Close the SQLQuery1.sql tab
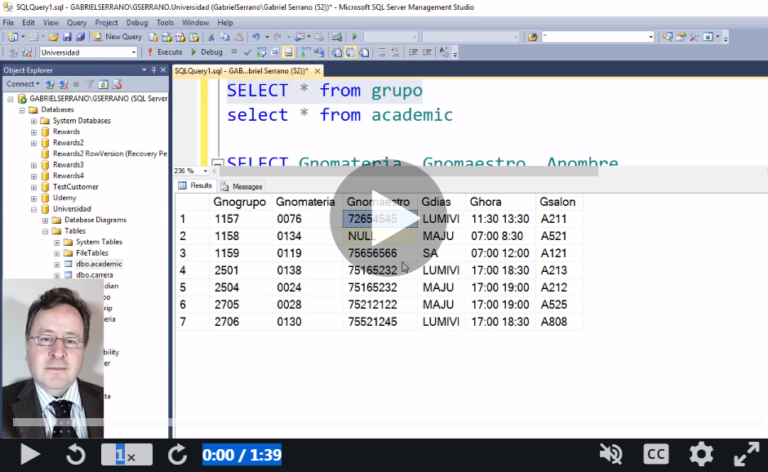This screenshot has height=472, width=768. click(317, 71)
